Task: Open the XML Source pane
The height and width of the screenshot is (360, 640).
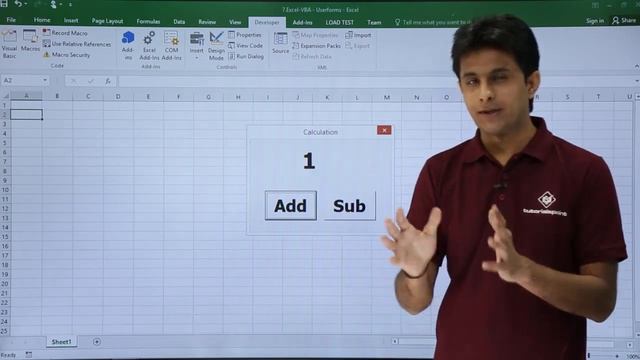Action: (280, 43)
